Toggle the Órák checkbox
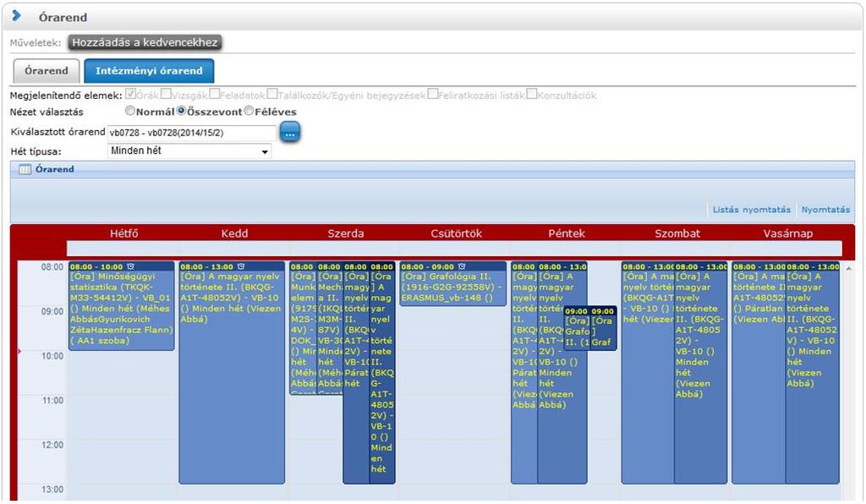The image size is (866, 504). tap(130, 94)
